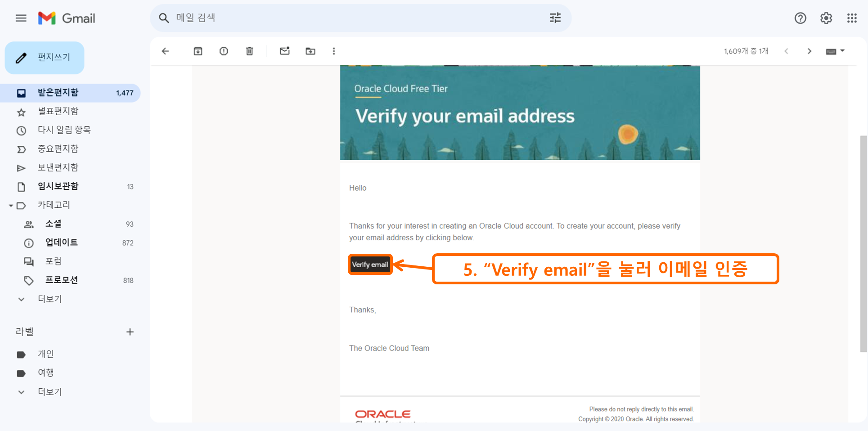Open more actions three-dot menu
Viewport: 868px width, 431px height.
click(334, 51)
